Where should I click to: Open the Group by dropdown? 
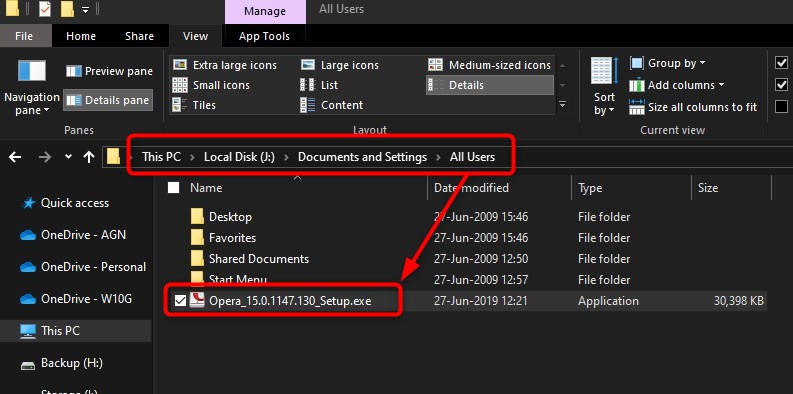coord(668,63)
